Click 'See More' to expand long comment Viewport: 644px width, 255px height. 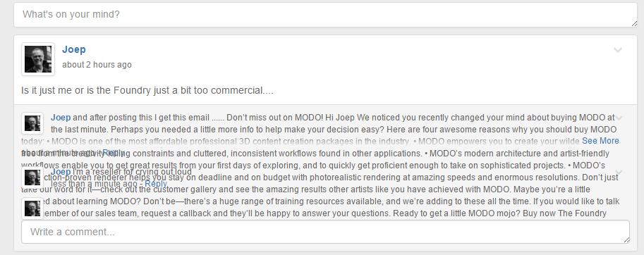tap(600, 141)
